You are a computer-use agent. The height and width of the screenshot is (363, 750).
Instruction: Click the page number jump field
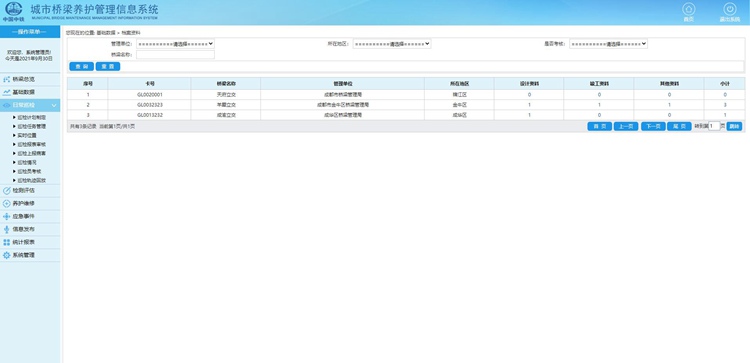click(x=714, y=126)
